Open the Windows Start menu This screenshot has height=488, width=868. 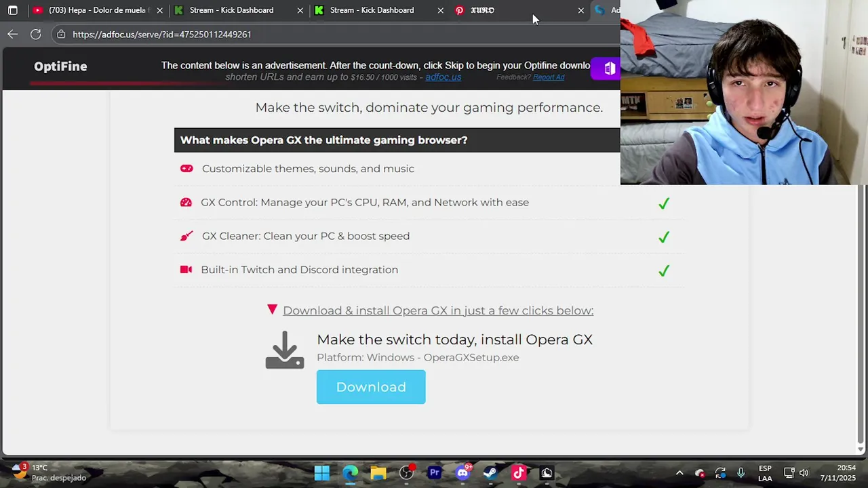(322, 473)
